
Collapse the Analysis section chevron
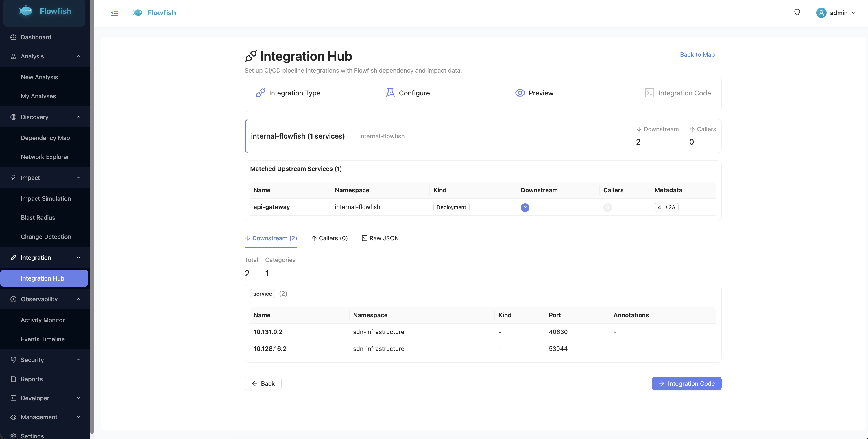point(79,56)
